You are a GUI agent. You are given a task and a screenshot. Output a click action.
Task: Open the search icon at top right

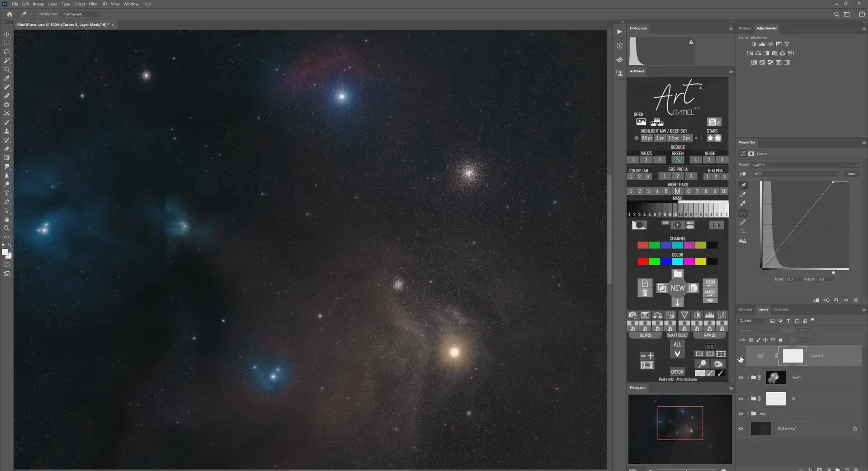(x=836, y=14)
